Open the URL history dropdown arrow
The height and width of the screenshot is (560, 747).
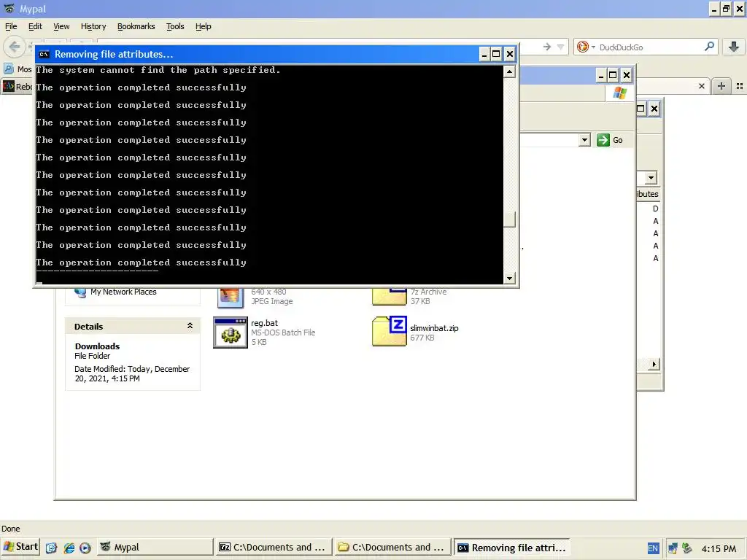[x=561, y=47]
